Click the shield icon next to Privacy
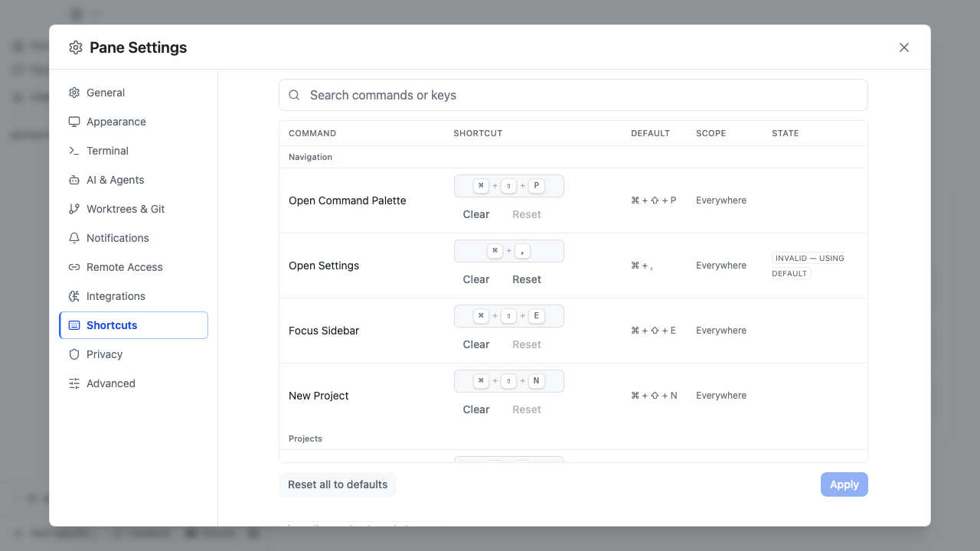The image size is (980, 551). pyautogui.click(x=74, y=354)
